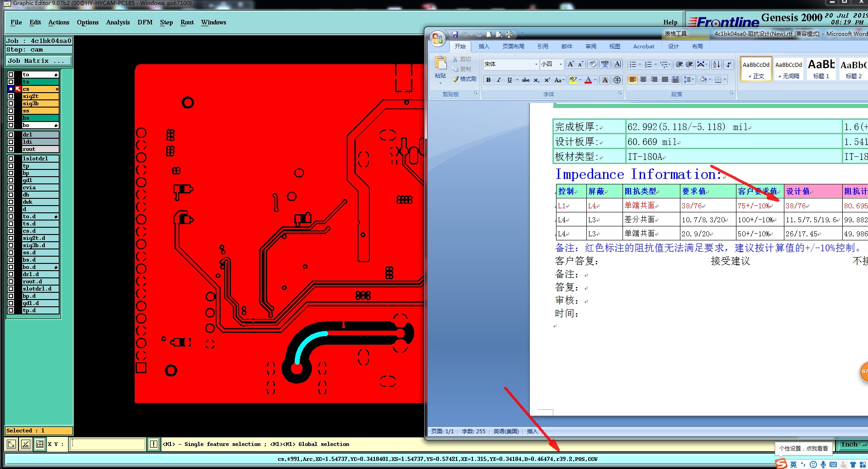Toggle visibility checkbox of layer 'ts'
The image size is (868, 469).
11,82
